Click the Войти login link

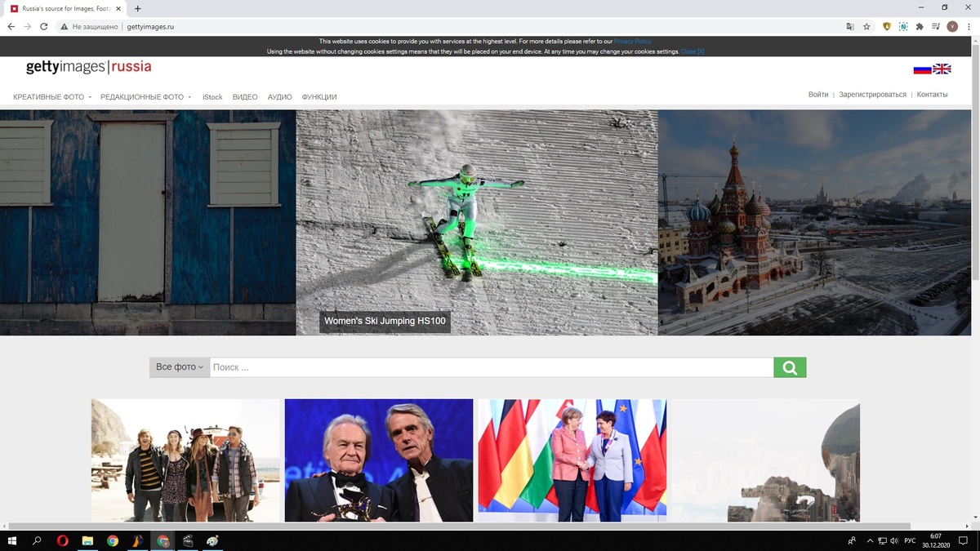(817, 94)
